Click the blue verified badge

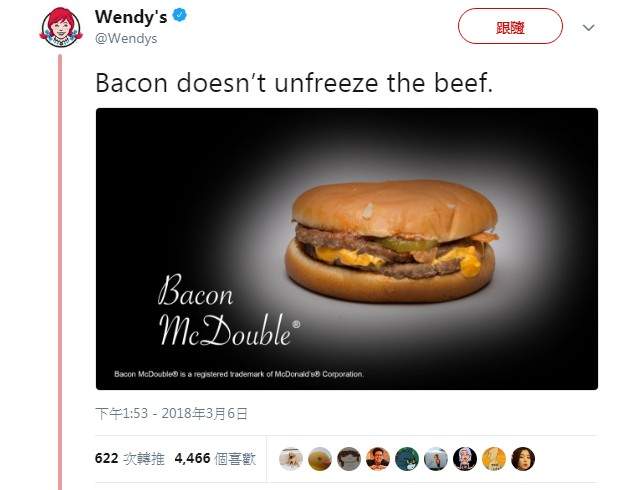pos(180,15)
